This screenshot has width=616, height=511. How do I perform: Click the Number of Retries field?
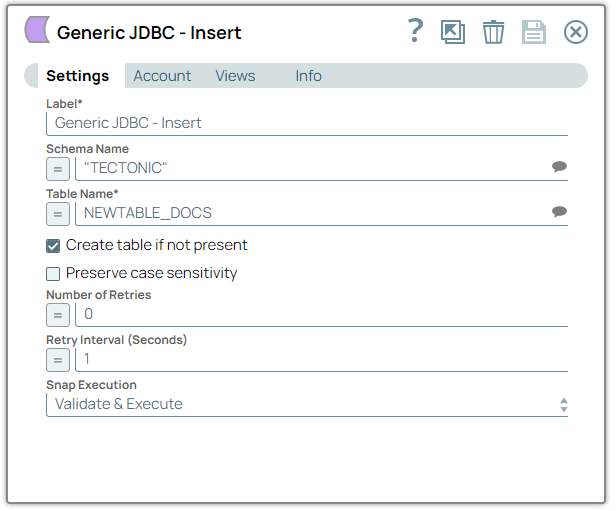point(320,314)
